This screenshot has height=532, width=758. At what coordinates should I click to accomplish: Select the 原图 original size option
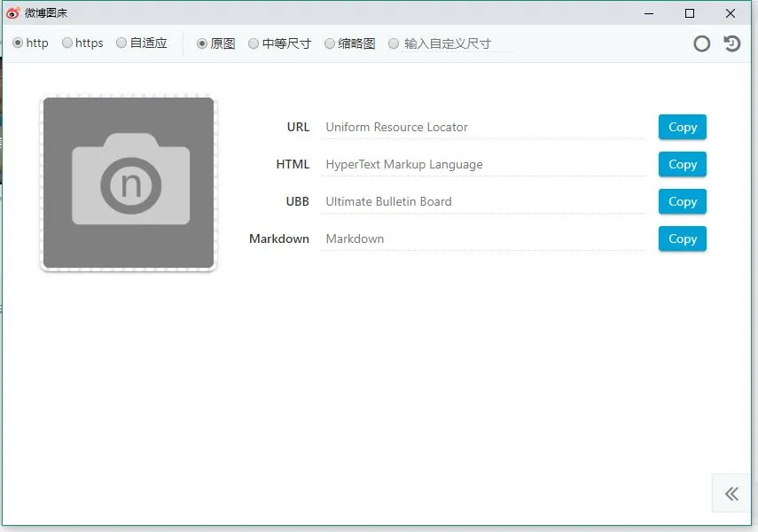pyautogui.click(x=202, y=43)
